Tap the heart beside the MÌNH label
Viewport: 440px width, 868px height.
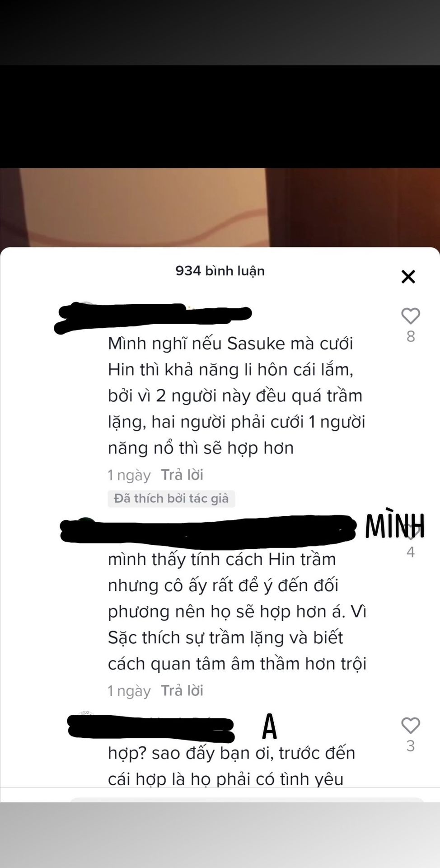(411, 532)
